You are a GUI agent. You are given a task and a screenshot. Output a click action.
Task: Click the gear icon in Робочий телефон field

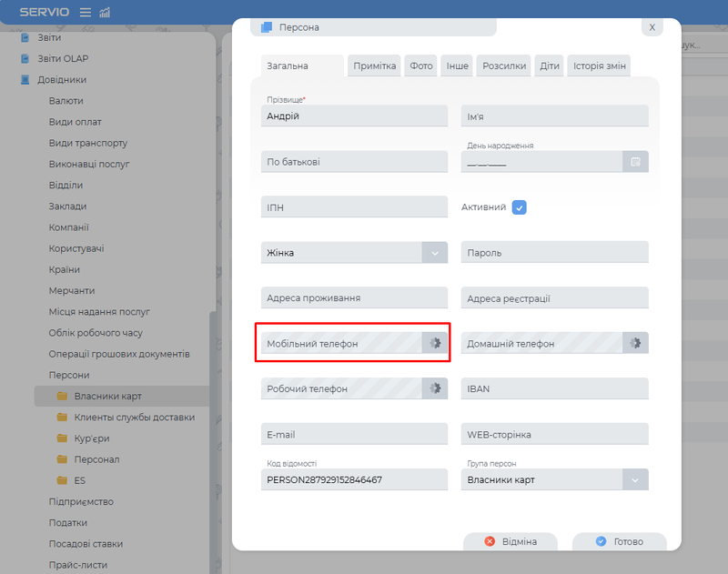pyautogui.click(x=435, y=388)
